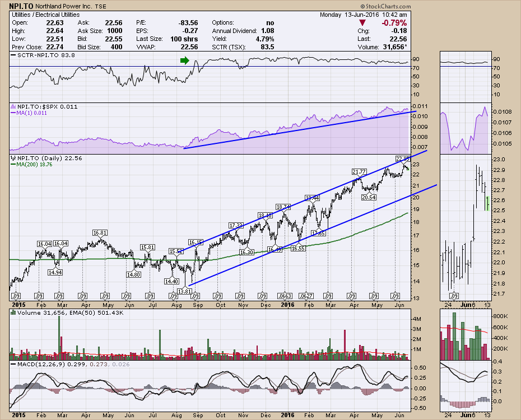This screenshot has width=521, height=420.
Task: Click the Annual Dividend 1.08 value
Action: tap(268, 31)
